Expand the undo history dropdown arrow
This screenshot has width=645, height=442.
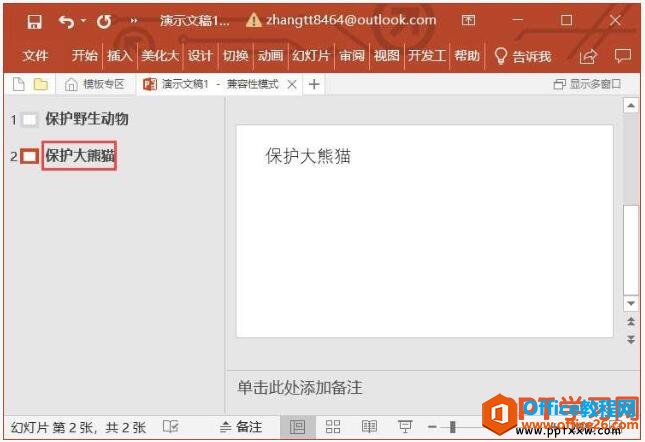pos(83,21)
